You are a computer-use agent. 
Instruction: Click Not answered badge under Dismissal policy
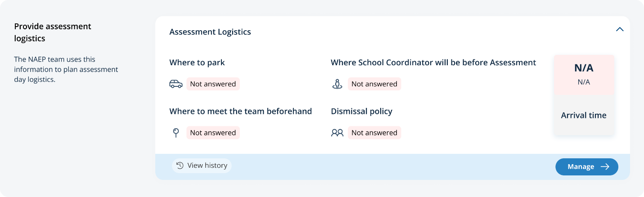[x=374, y=133]
